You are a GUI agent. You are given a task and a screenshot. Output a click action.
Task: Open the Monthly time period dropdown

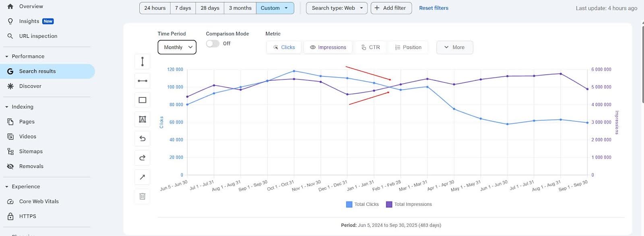pos(177,47)
